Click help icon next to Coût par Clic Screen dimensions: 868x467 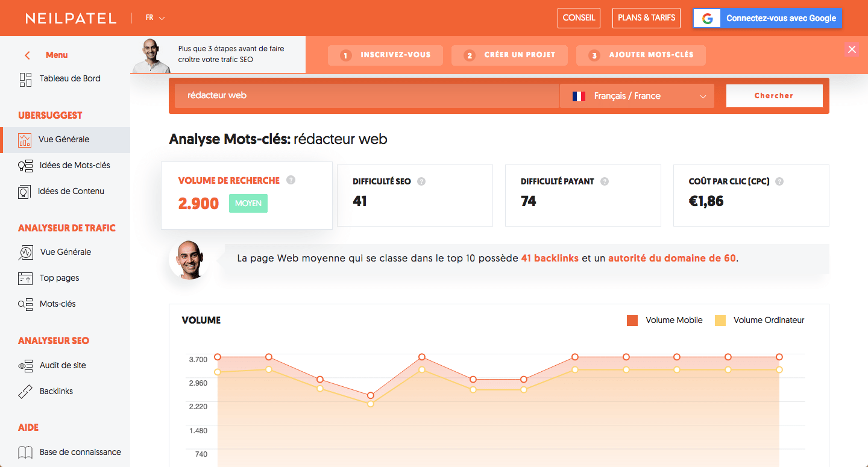pos(779,181)
